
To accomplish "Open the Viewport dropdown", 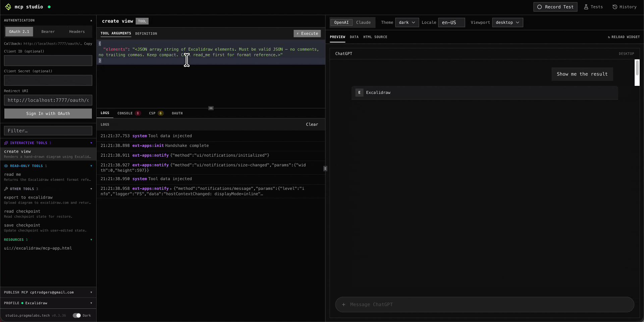I will pyautogui.click(x=507, y=22).
